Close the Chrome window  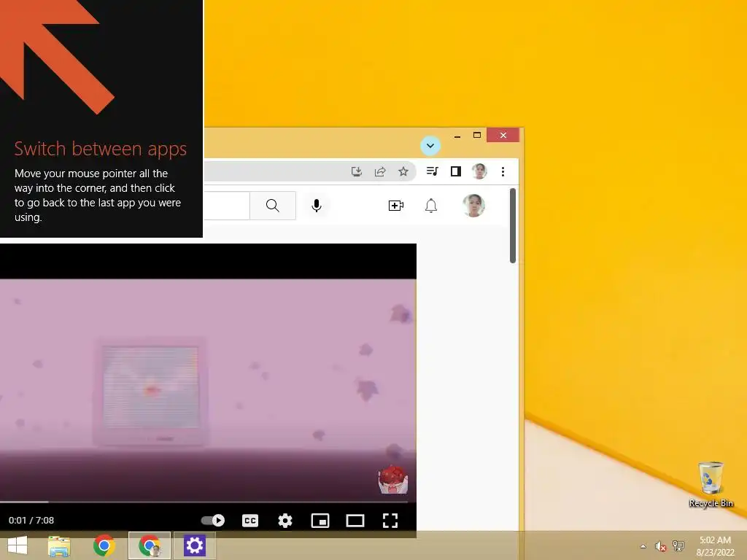503,135
